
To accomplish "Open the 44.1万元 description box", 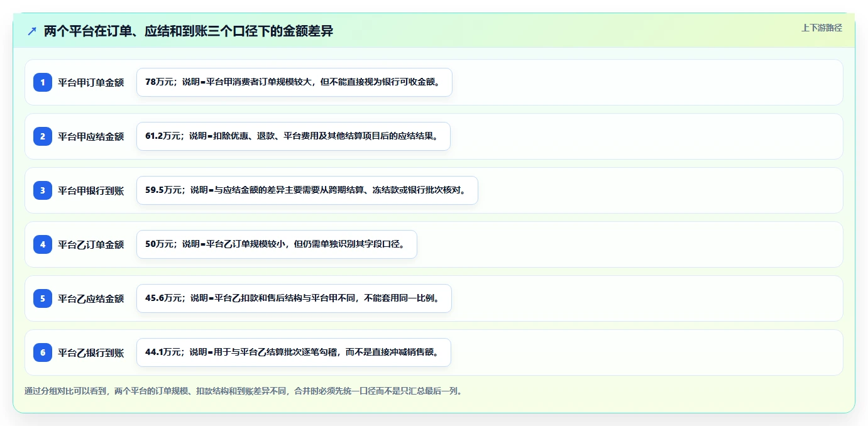I will pyautogui.click(x=294, y=352).
